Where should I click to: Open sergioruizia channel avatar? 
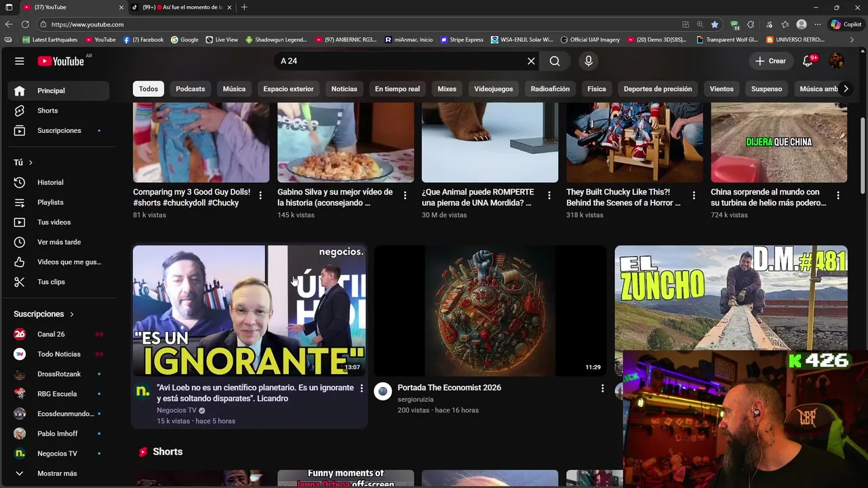click(383, 391)
